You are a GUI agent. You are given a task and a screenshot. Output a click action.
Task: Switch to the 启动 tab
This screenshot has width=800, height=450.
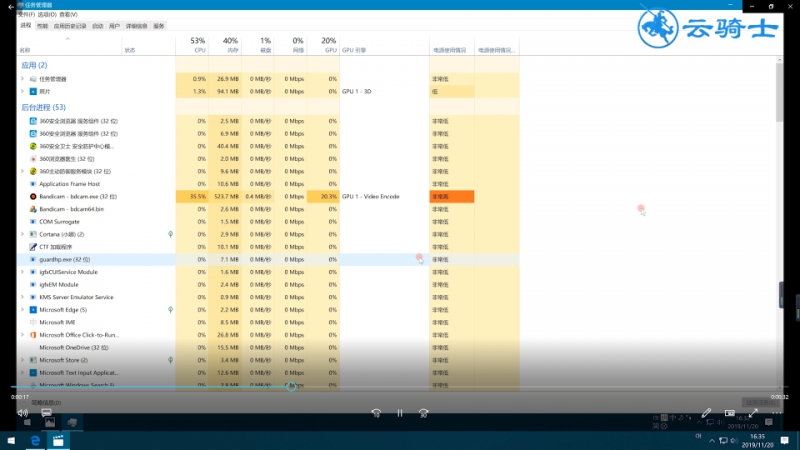click(97, 26)
